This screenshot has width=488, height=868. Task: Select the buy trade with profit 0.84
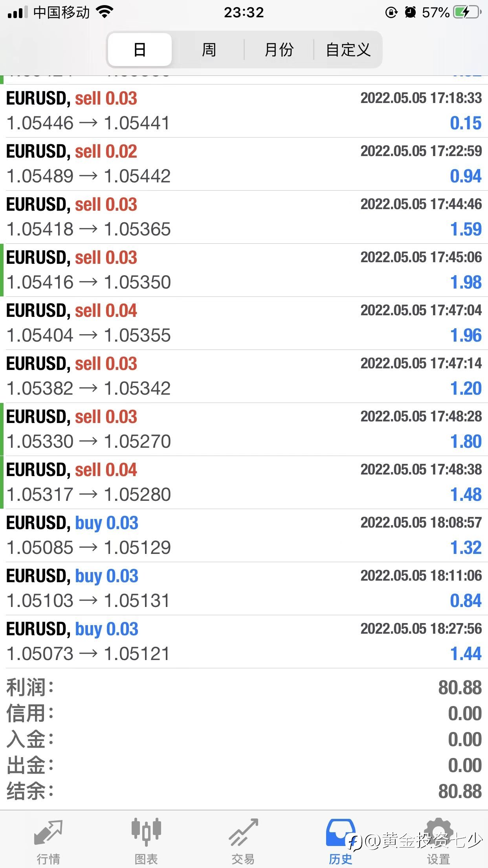[244, 588]
